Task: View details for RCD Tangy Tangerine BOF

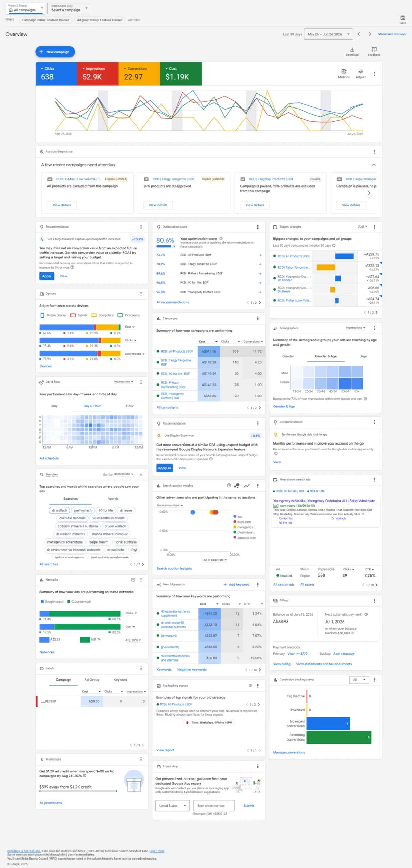Action: 158,205
